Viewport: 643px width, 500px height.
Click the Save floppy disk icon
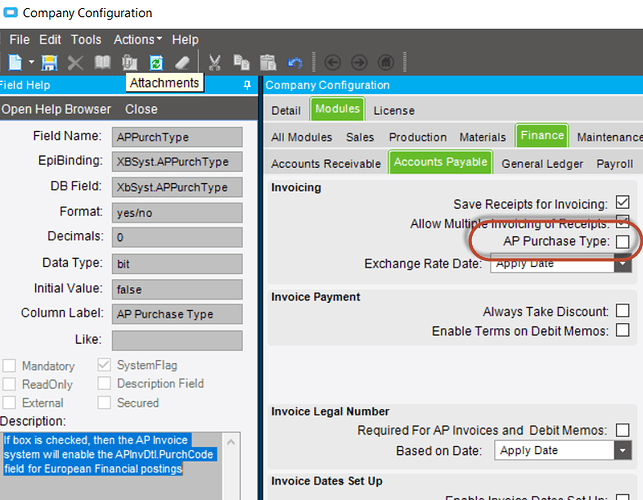[49, 63]
